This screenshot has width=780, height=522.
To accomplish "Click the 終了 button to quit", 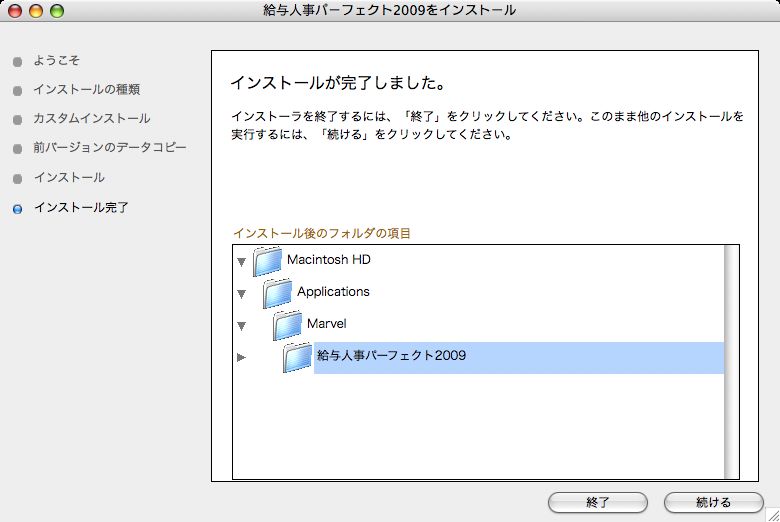I will pos(597,502).
